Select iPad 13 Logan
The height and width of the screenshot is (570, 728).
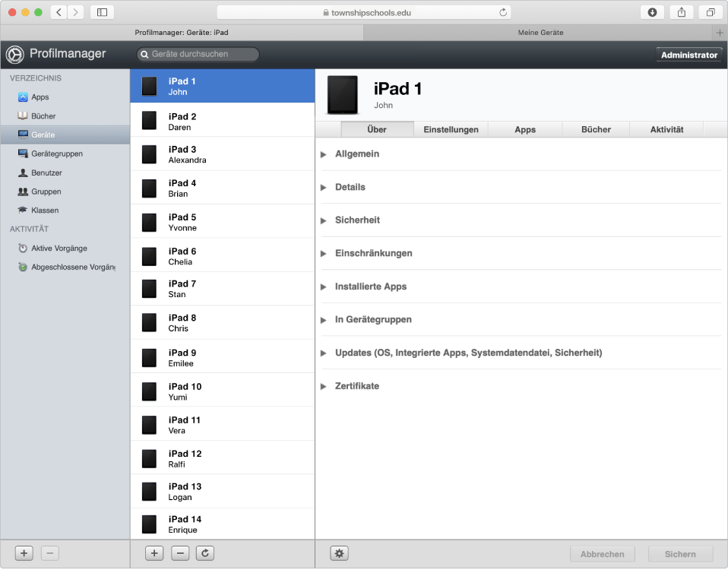coord(223,492)
